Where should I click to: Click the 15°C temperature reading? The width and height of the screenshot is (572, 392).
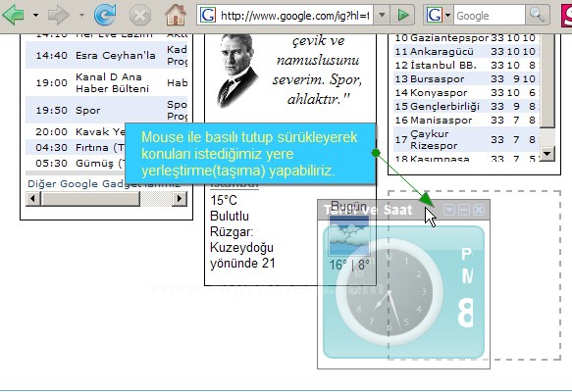pyautogui.click(x=224, y=200)
